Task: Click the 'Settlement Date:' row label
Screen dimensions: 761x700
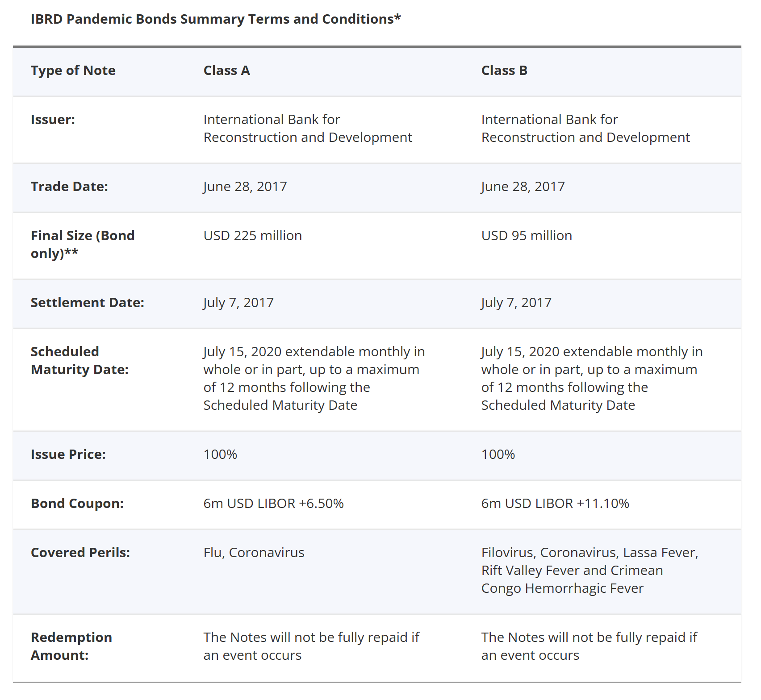Action: click(88, 303)
